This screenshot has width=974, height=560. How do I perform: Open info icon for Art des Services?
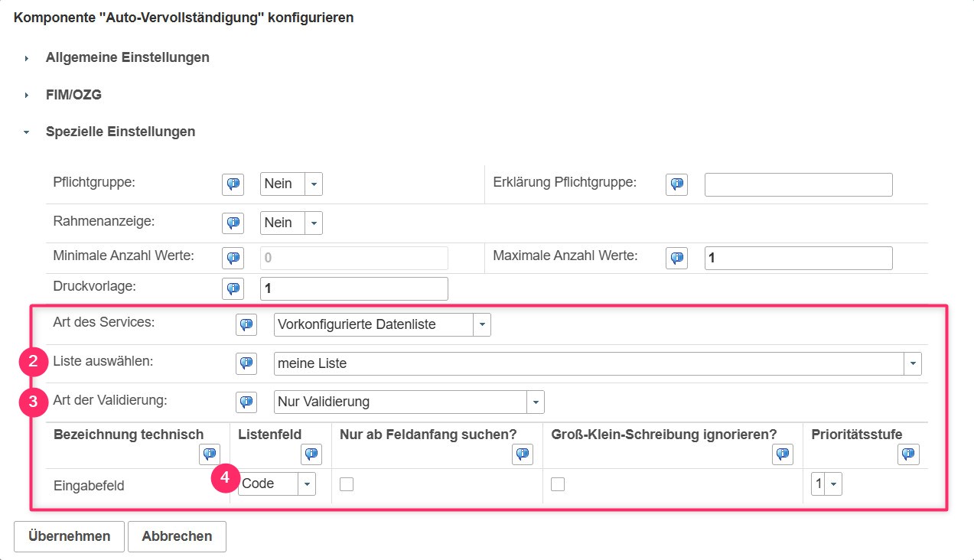[x=246, y=324]
